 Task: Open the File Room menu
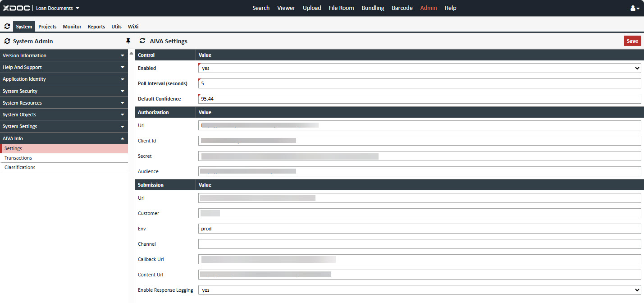[341, 8]
